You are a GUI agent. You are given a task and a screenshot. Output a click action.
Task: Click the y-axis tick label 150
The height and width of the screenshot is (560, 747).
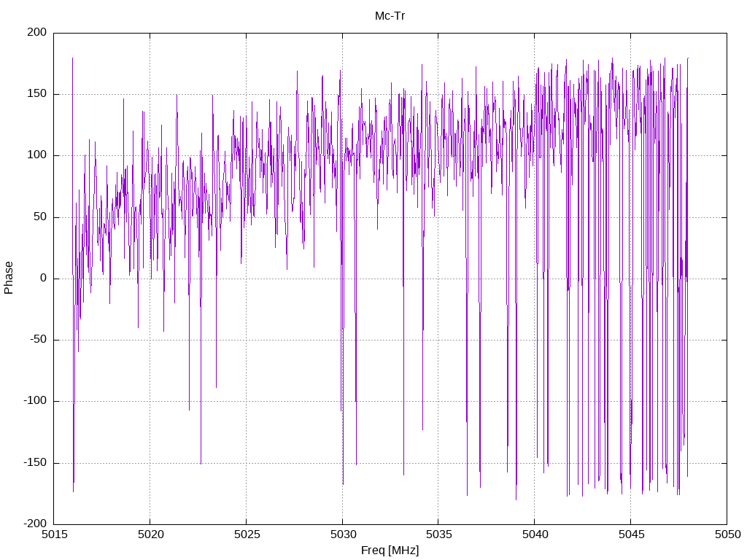[37, 94]
